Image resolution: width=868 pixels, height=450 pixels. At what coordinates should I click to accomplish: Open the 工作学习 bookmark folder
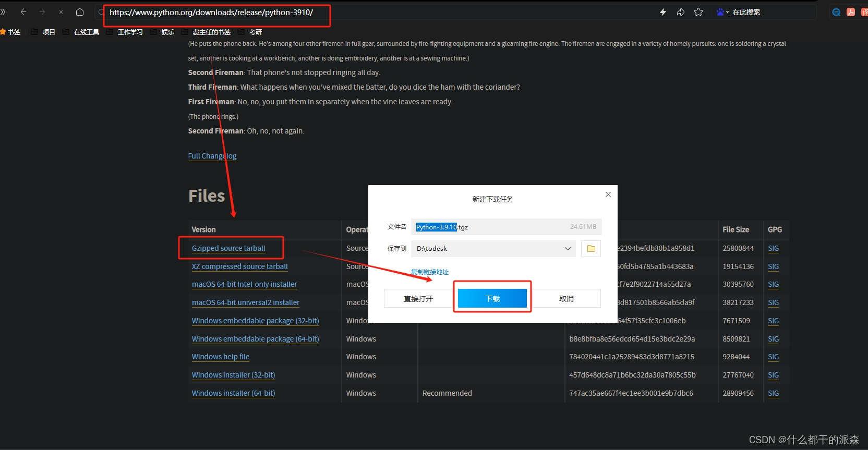click(x=125, y=32)
